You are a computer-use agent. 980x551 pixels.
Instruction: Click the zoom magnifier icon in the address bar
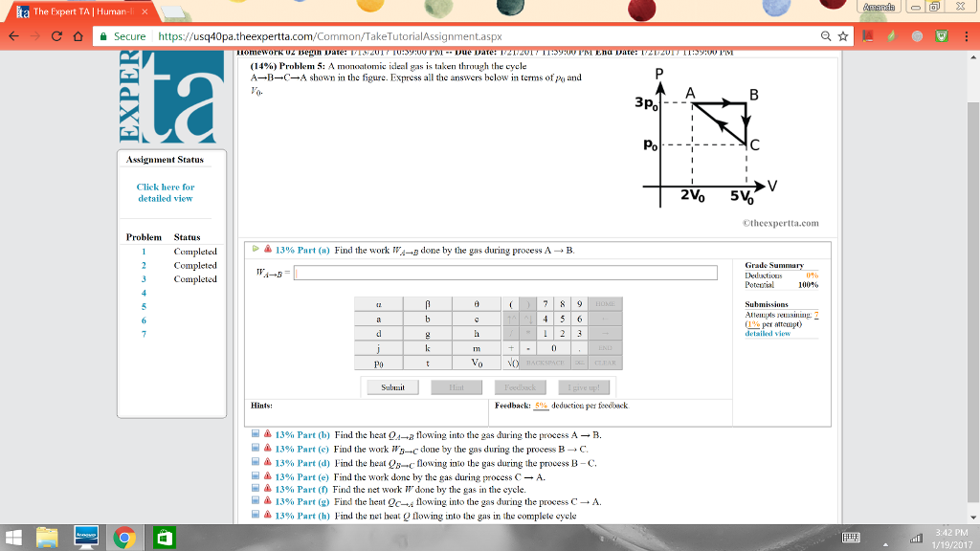(826, 36)
